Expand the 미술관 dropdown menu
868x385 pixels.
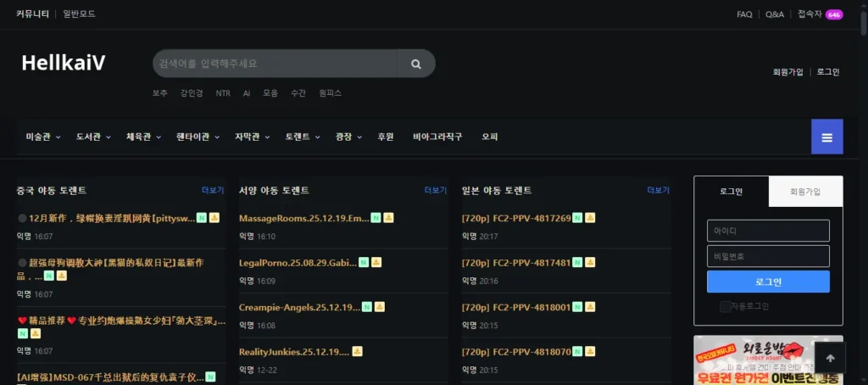[43, 137]
